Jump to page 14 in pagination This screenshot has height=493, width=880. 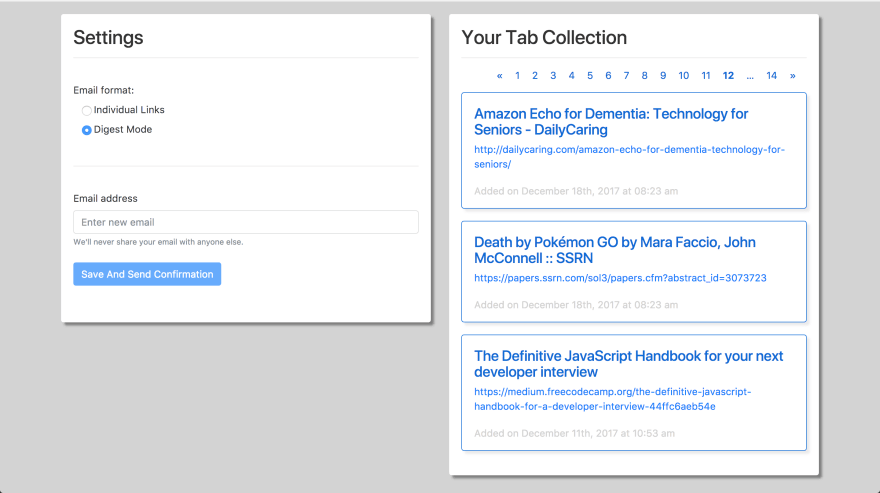pyautogui.click(x=772, y=75)
